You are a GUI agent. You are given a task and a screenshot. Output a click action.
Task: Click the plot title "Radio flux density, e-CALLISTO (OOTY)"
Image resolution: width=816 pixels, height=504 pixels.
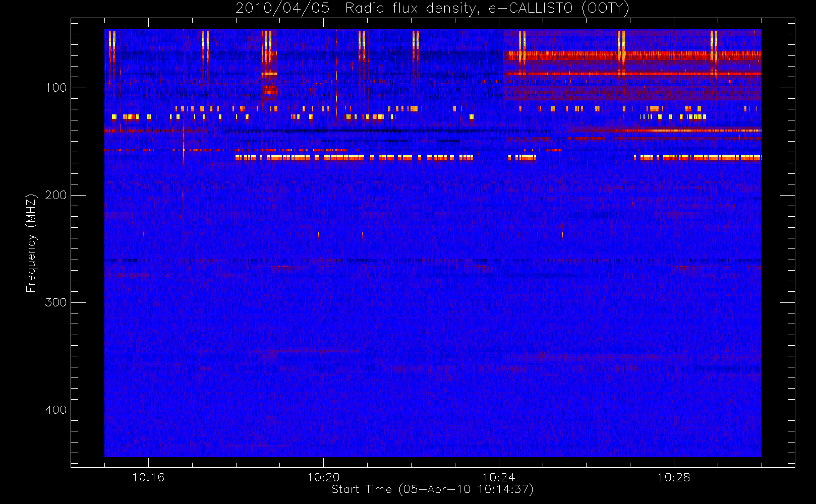coord(488,8)
